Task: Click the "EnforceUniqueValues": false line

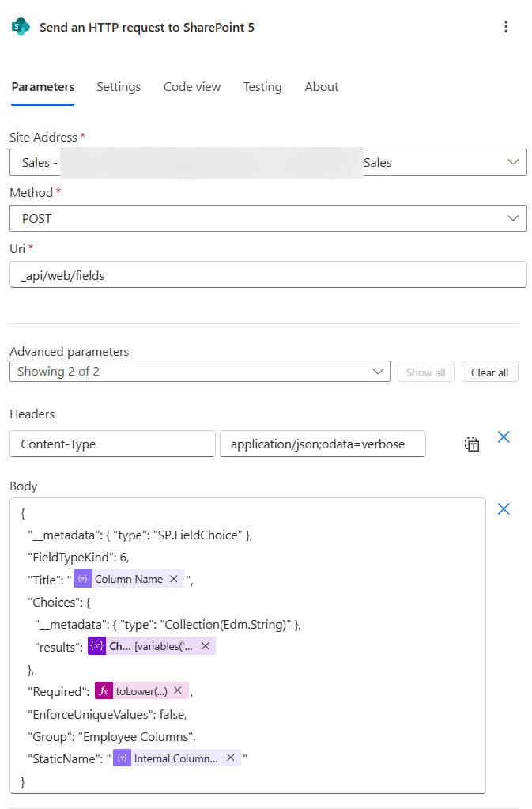Action: point(108,715)
